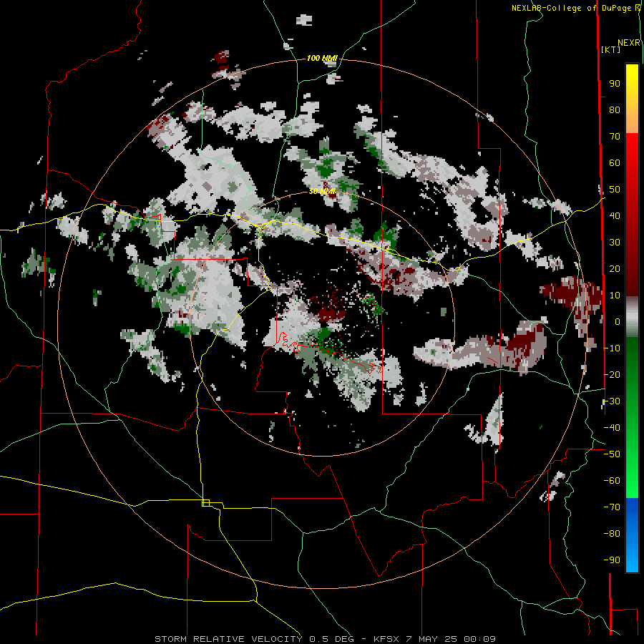The height and width of the screenshot is (644, 644).
Task: Select the 60 value on the velocity scale
Action: click(x=615, y=163)
